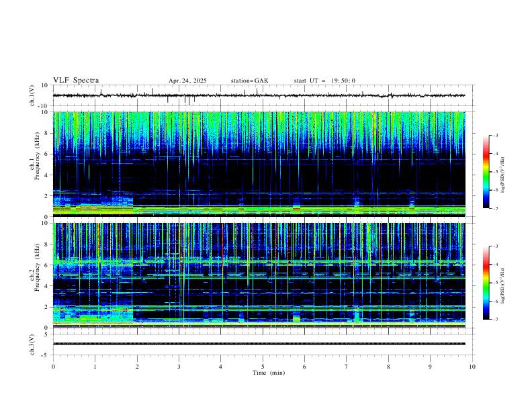Click the ch.1 "Frequency (kHz)" axis label
Screen dimensions: 532x411
click(x=37, y=156)
